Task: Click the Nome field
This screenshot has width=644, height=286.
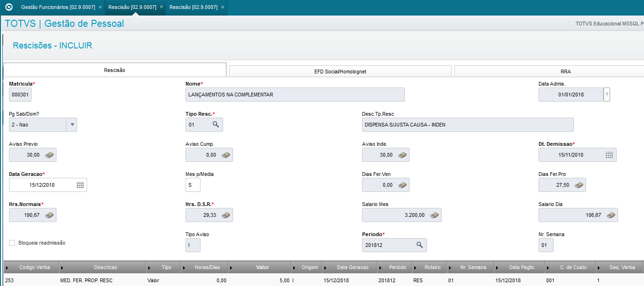Action: 295,95
